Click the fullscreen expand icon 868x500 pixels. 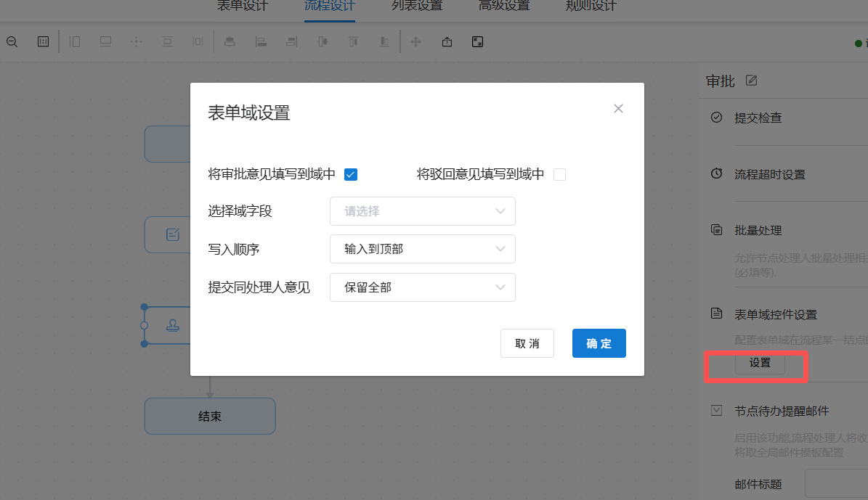click(x=477, y=42)
